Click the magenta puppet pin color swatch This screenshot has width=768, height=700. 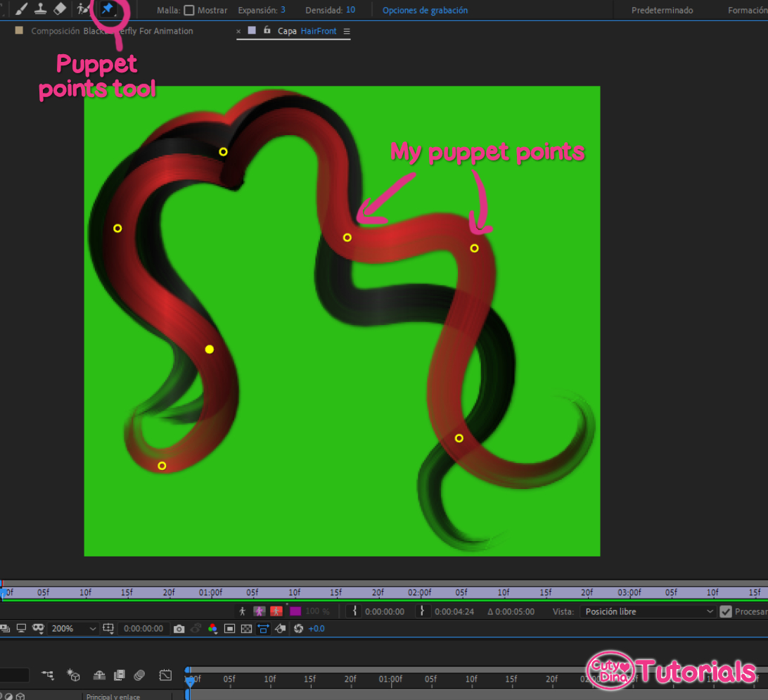(295, 611)
